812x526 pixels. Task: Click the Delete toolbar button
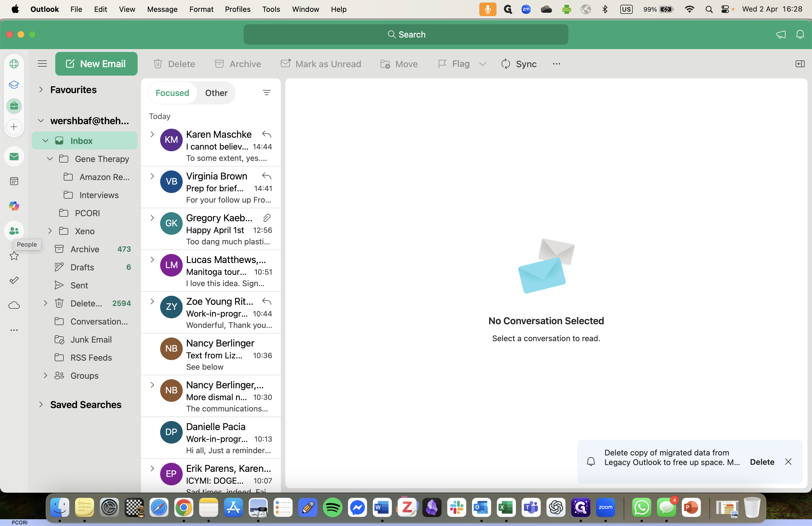[174, 64]
